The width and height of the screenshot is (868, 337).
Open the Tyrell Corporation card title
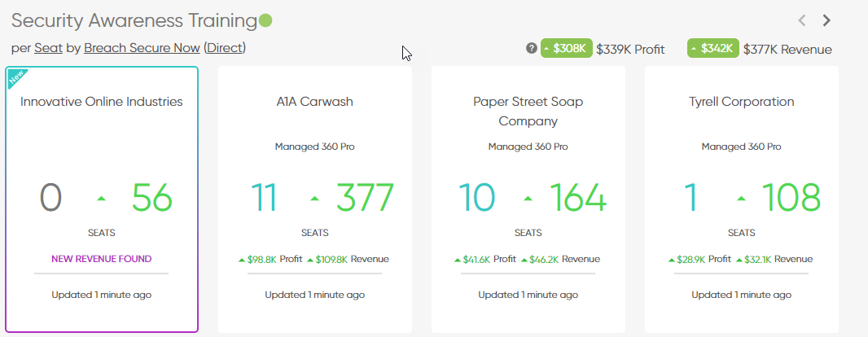pyautogui.click(x=741, y=102)
